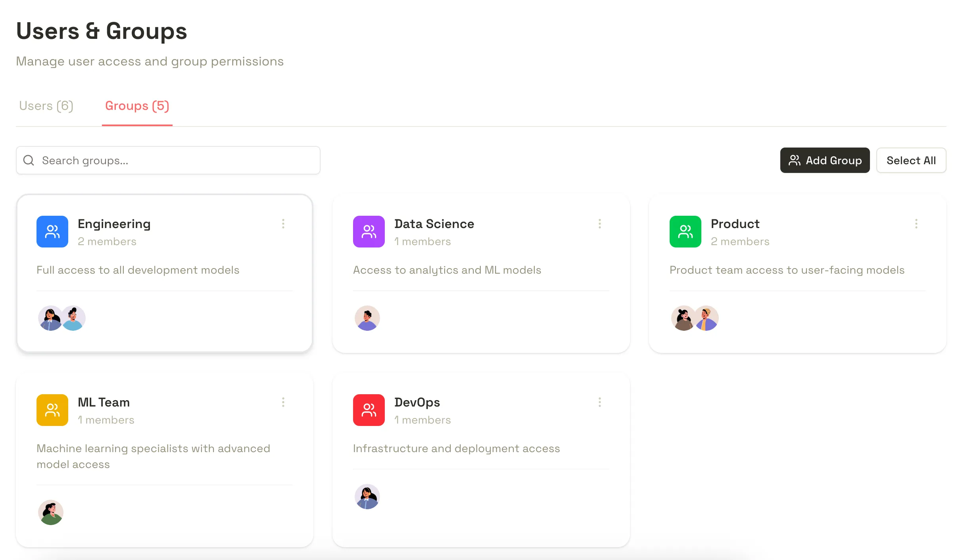Open the DevOps card options menu

point(599,402)
